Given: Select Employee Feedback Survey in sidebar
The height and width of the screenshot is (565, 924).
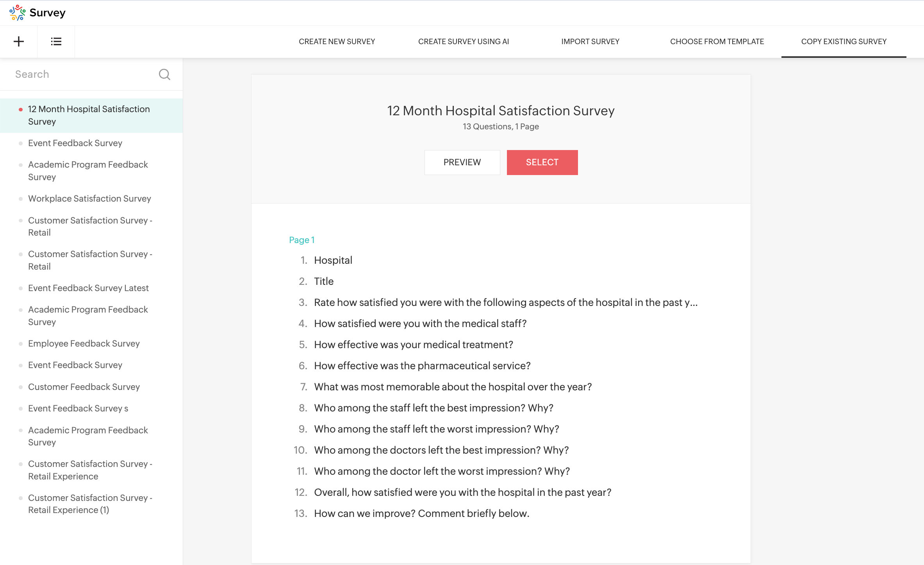Looking at the screenshot, I should (x=84, y=343).
